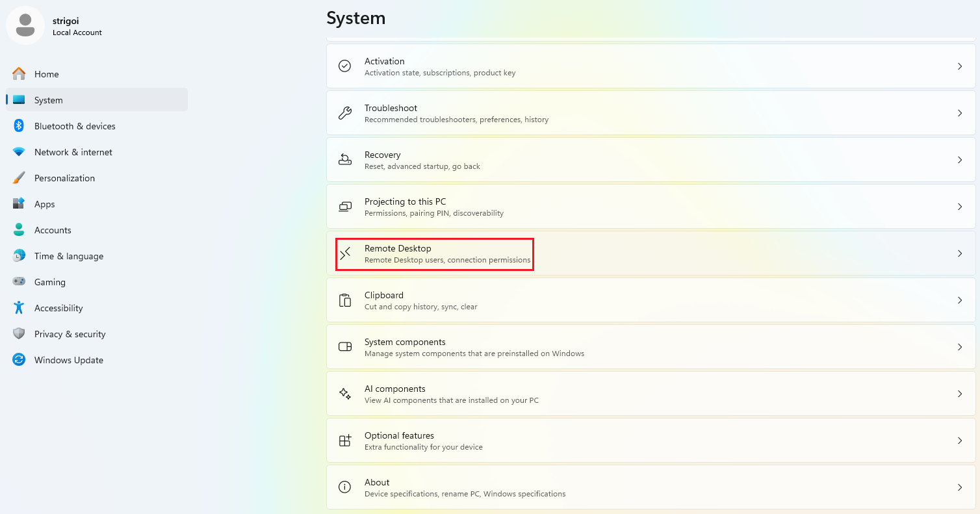Expand the Projecting to this PC chevron
Image resolution: width=980 pixels, height=514 pixels.
[960, 206]
